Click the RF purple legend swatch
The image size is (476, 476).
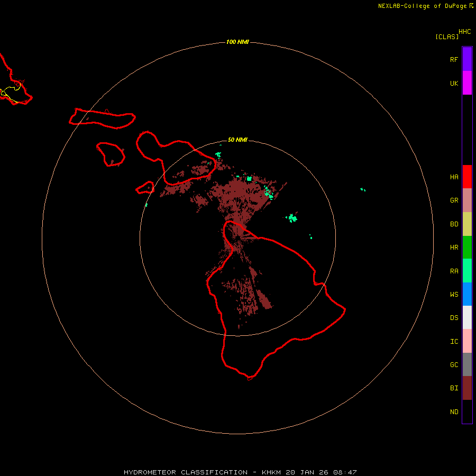click(x=467, y=59)
